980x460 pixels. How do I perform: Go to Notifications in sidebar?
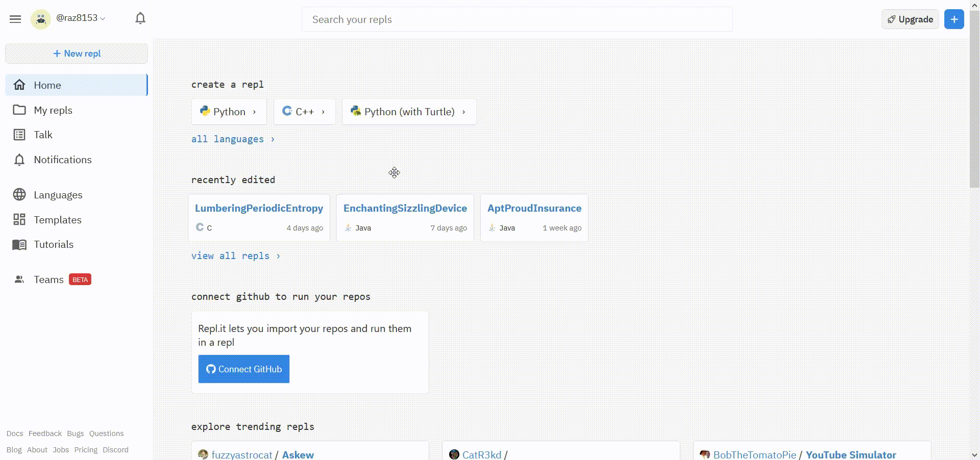pos(62,160)
